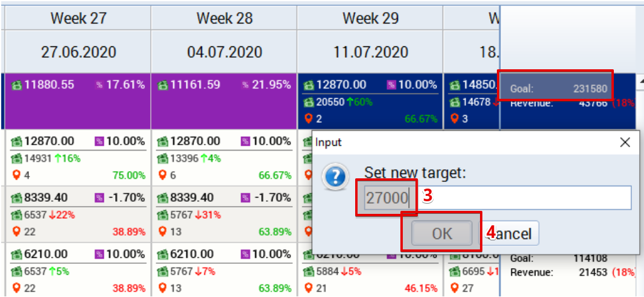Click the money icon beside 13396

pos(163,158)
